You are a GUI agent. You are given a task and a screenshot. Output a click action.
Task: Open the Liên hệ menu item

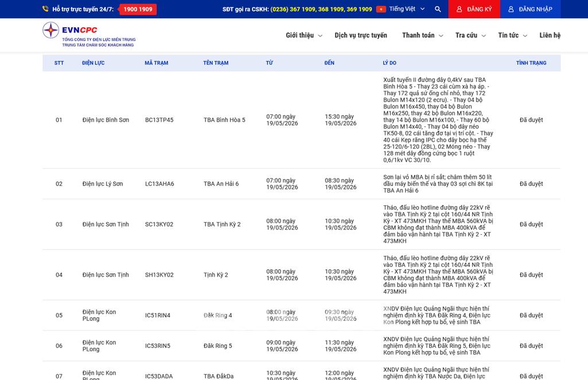click(550, 35)
